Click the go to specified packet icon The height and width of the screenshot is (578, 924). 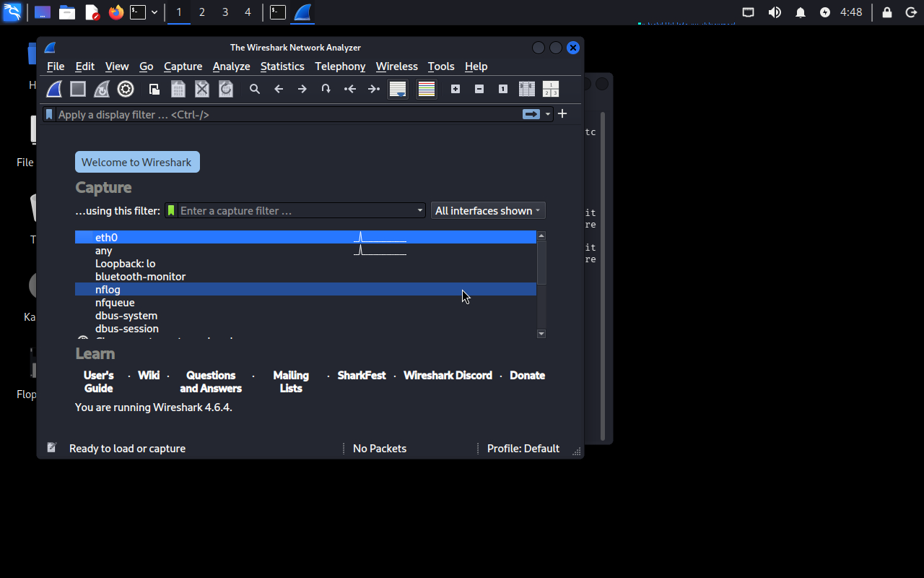tap(326, 89)
